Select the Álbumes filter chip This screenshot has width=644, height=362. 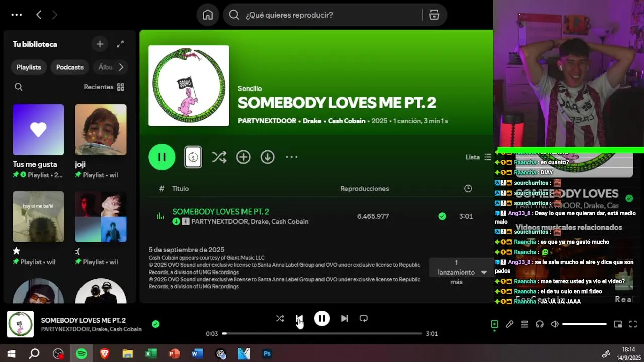(106, 67)
